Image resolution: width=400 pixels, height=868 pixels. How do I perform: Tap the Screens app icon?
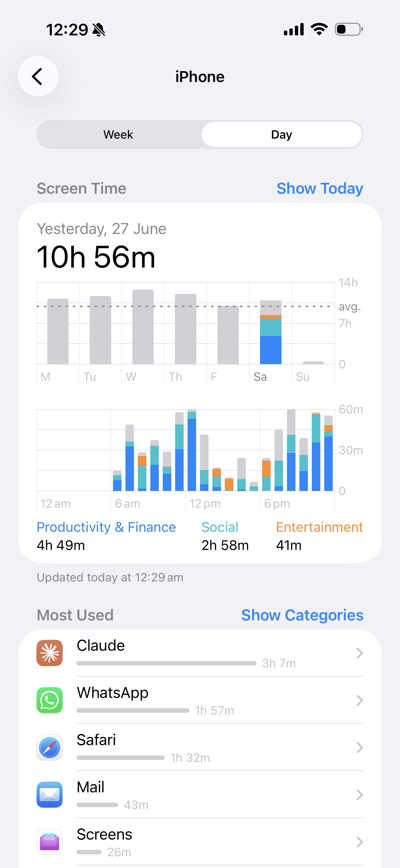tap(50, 841)
